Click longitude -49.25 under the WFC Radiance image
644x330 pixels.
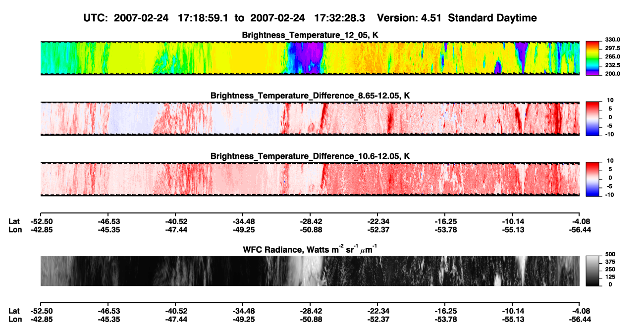coord(242,319)
